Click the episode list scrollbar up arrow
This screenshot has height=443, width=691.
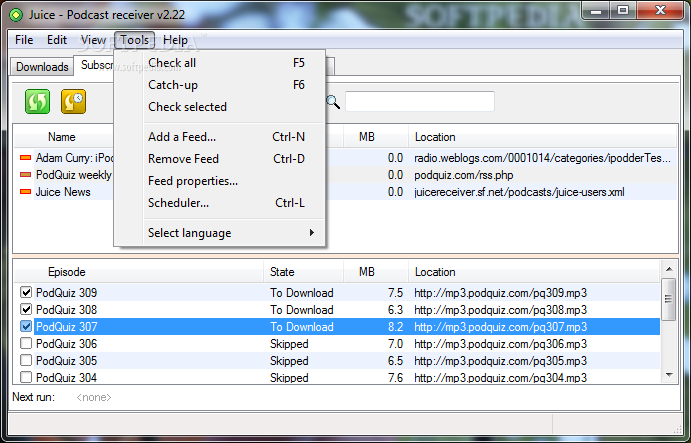click(669, 269)
